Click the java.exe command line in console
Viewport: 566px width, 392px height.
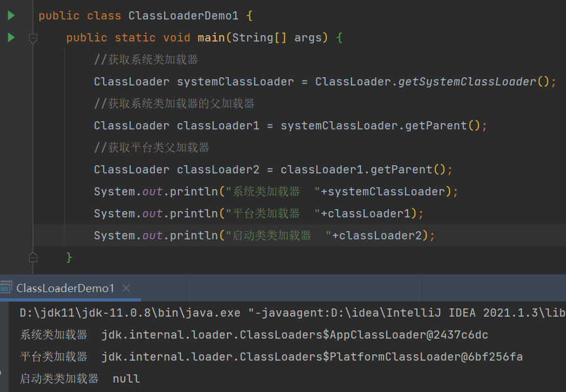(292, 313)
